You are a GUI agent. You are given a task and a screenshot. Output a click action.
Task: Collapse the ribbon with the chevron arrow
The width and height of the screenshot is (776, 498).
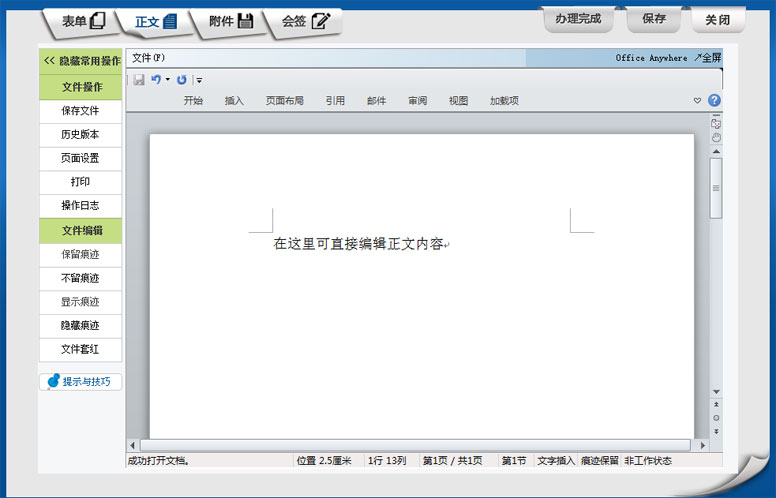(x=697, y=100)
